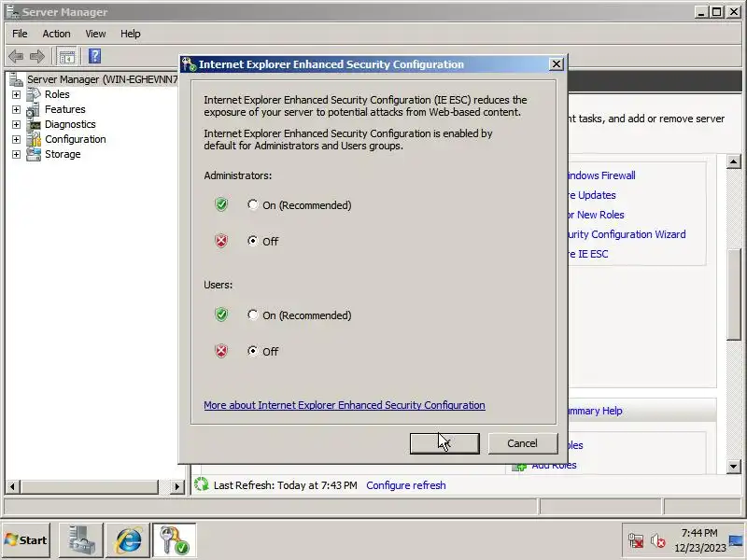This screenshot has width=747, height=560.
Task: Expand the Storage tree node
Action: [16, 154]
